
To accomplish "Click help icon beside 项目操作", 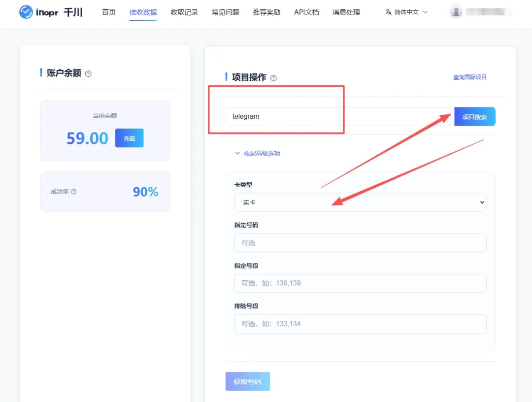I will (x=273, y=78).
